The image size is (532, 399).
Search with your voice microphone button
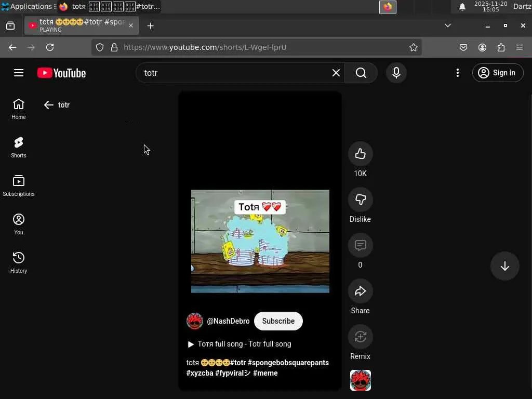396,73
